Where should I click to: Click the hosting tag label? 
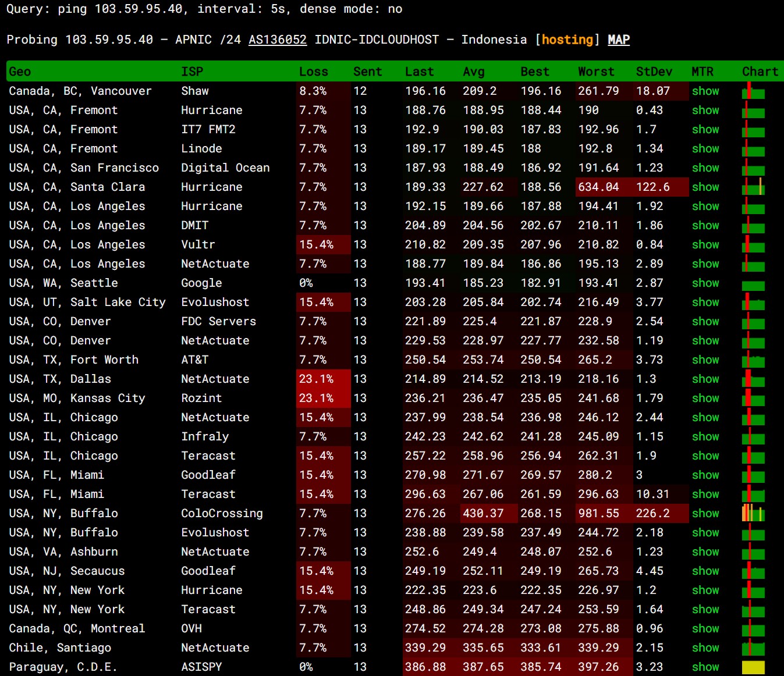point(567,40)
